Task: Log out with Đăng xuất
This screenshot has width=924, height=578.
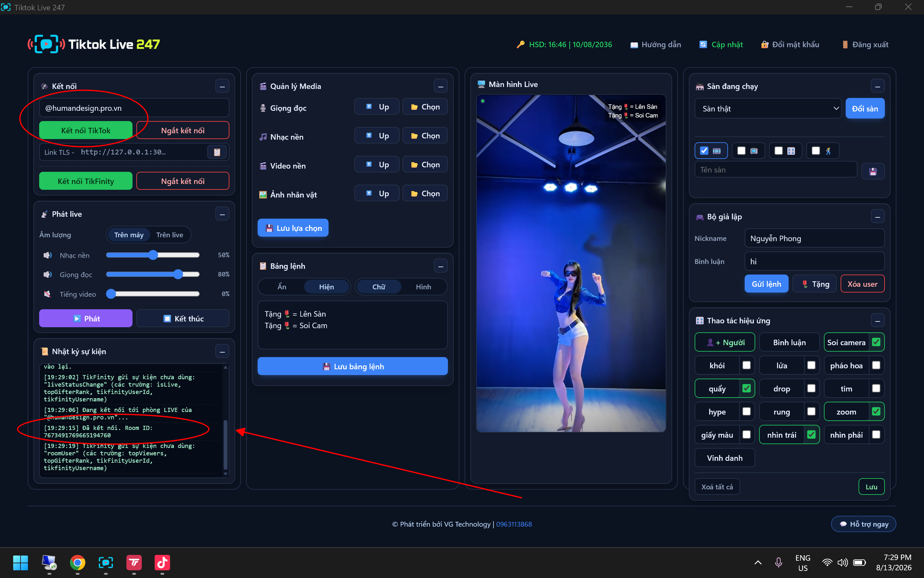Action: (x=865, y=45)
